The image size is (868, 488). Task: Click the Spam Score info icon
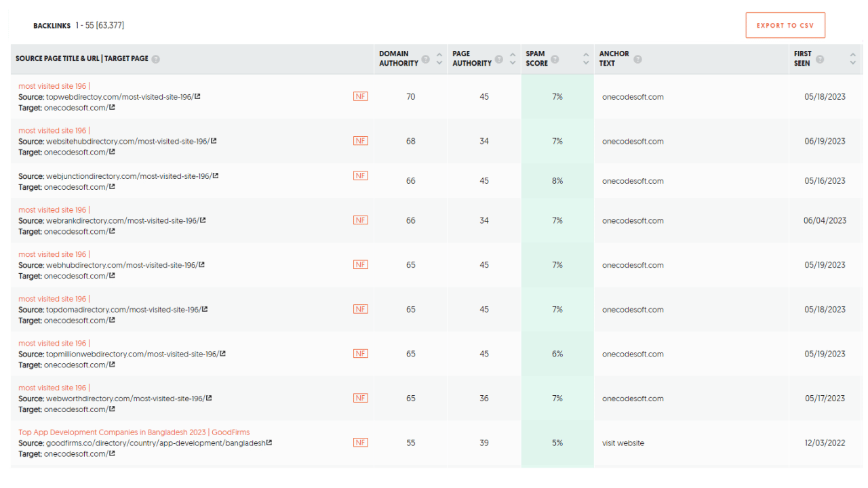[x=555, y=59]
